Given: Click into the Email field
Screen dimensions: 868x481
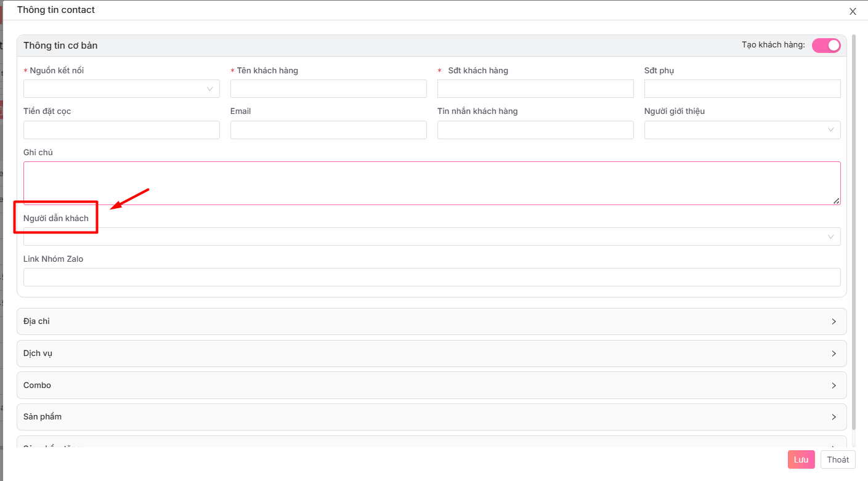Looking at the screenshot, I should 328,130.
